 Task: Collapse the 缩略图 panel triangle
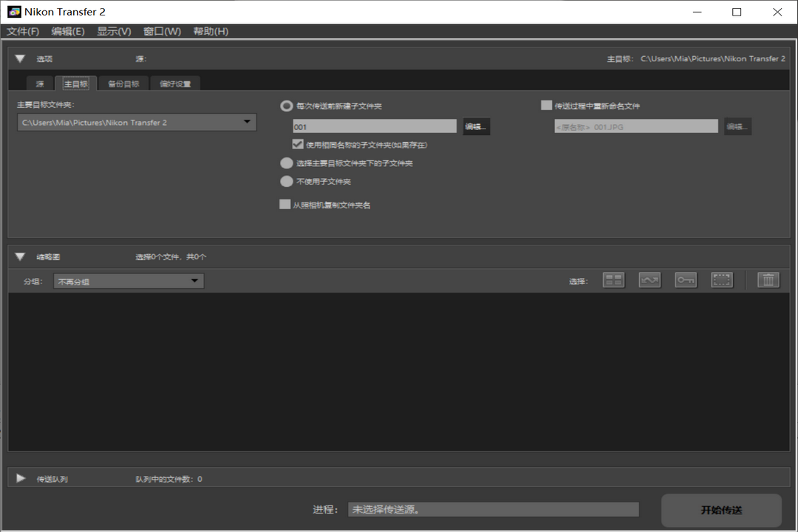[x=21, y=257]
